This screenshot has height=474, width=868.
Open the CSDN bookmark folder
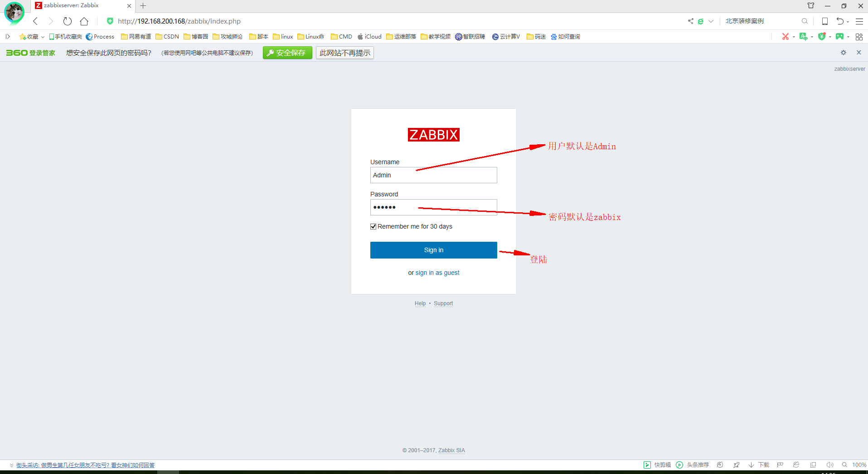coord(167,37)
